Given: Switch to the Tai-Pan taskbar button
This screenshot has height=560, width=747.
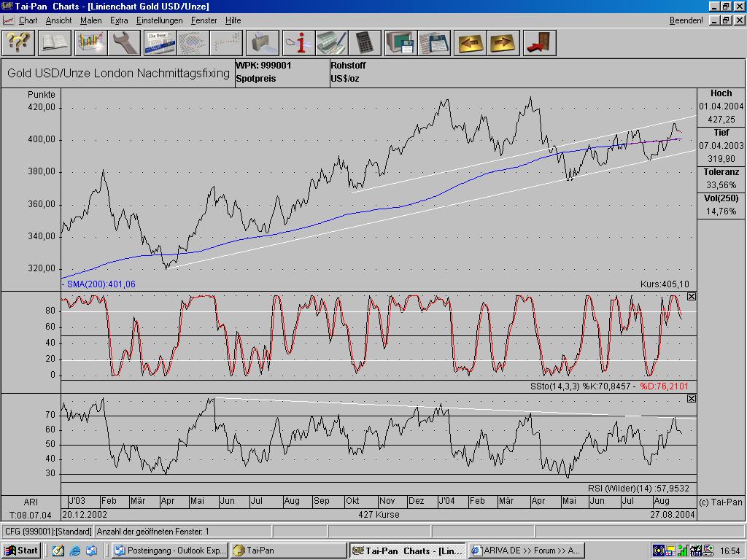Looking at the screenshot, I should [289, 551].
